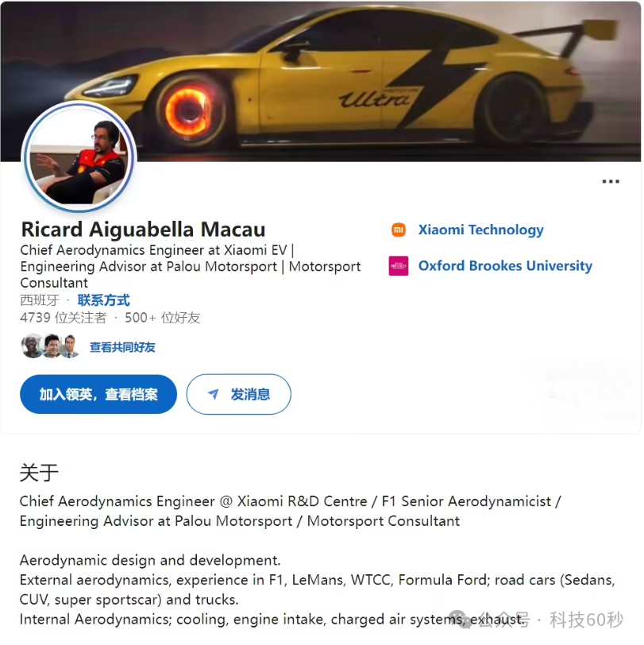The image size is (644, 645).
Task: Click the second mutual connection avatar
Action: [x=52, y=346]
